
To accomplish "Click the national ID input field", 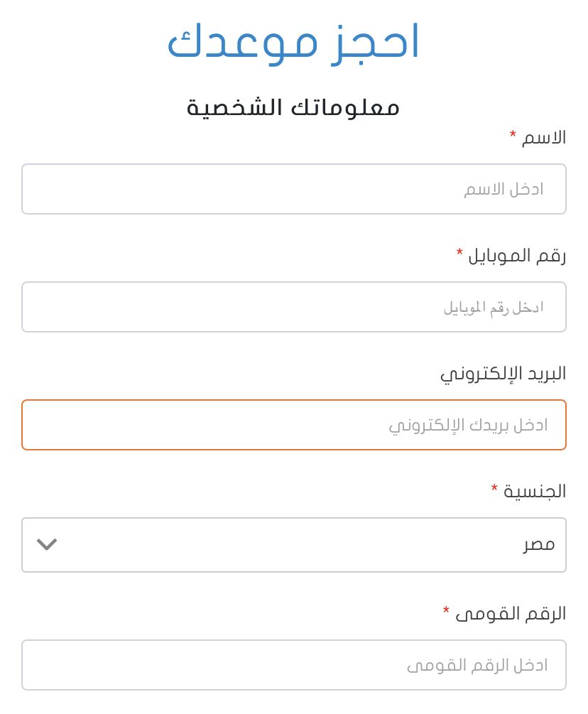I will point(294,665).
